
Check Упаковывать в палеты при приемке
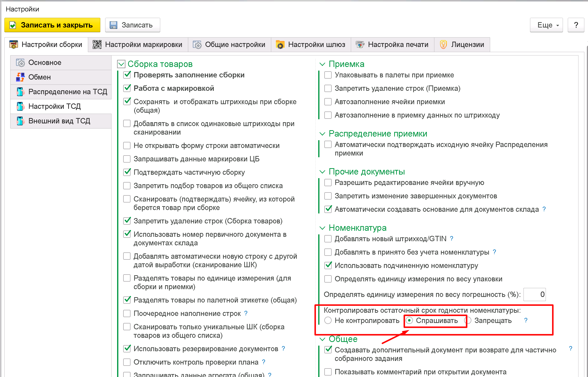point(328,75)
